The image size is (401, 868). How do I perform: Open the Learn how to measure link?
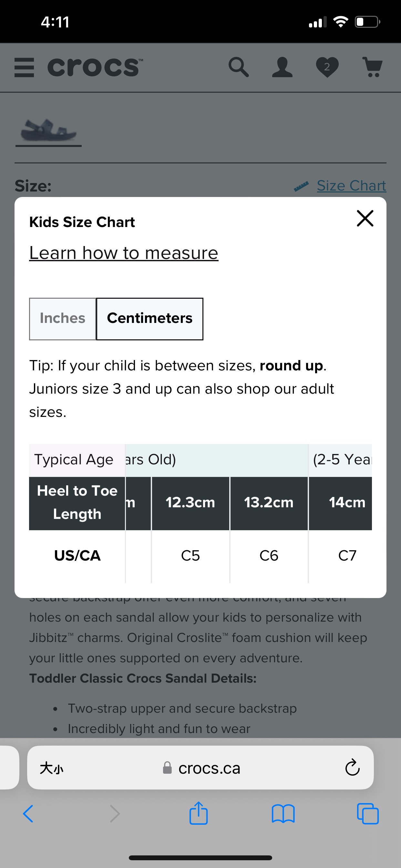(123, 253)
